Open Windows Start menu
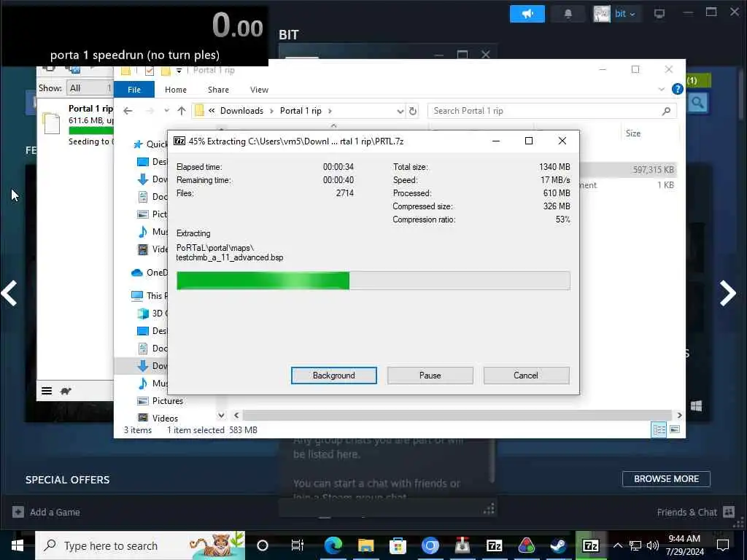 click(18, 545)
